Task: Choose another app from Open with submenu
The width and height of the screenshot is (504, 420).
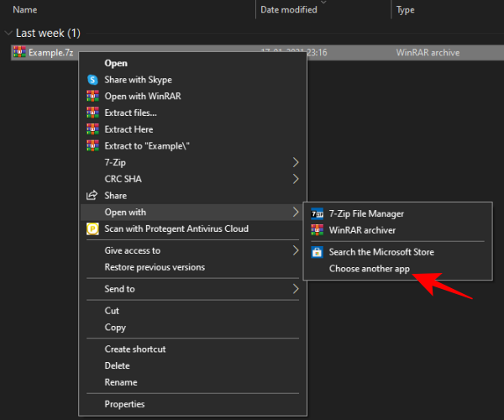Action: coord(369,269)
